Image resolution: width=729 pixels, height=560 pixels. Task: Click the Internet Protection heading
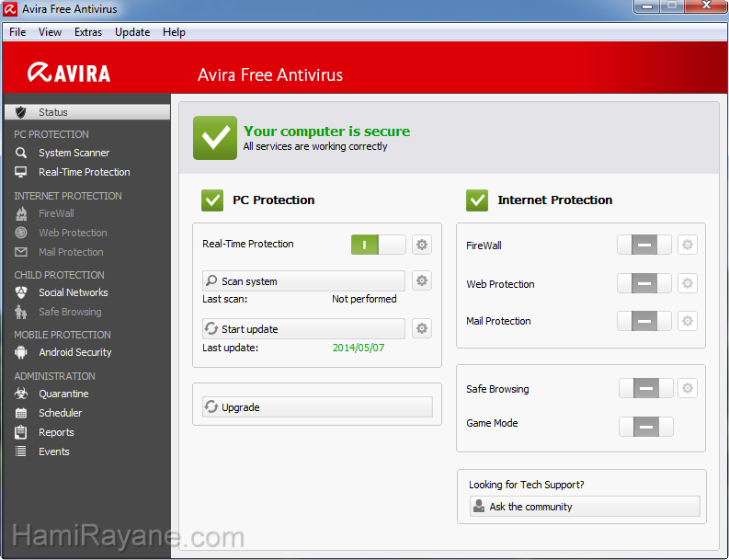pyautogui.click(x=555, y=200)
